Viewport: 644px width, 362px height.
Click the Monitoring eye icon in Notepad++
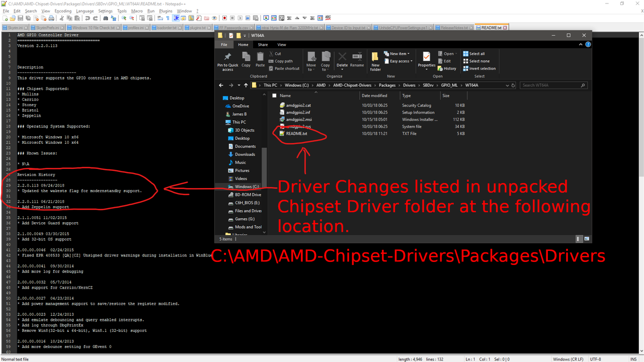(x=214, y=18)
